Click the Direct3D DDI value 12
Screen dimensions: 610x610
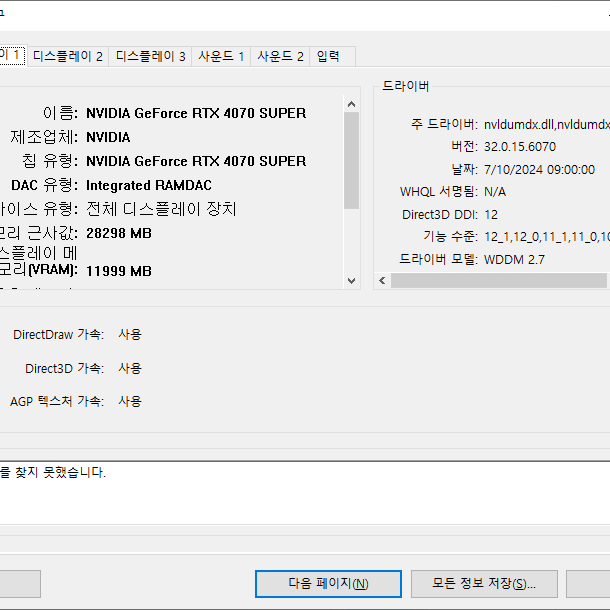click(x=491, y=215)
